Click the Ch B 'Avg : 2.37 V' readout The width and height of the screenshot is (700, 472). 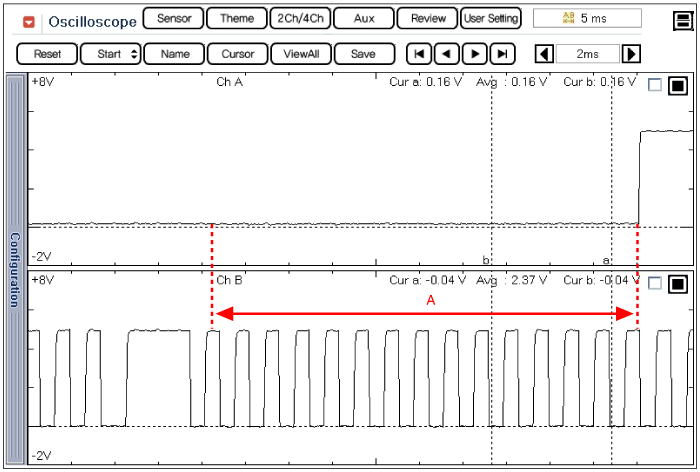(x=512, y=280)
